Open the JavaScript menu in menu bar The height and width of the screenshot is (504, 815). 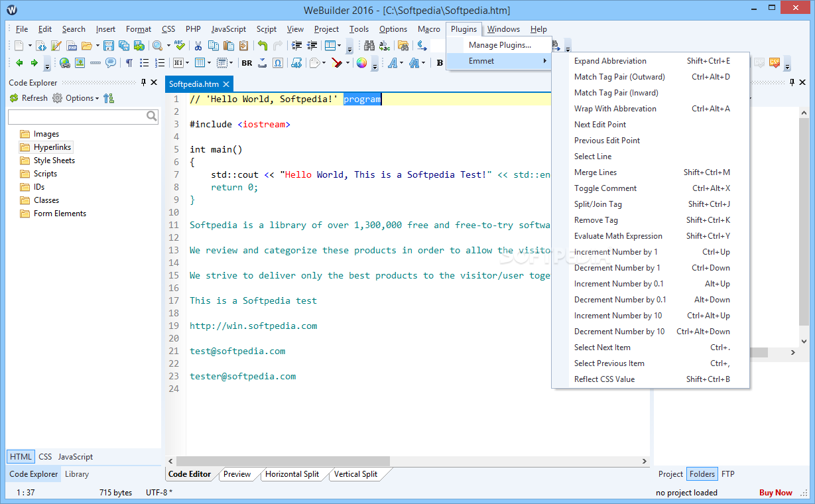pyautogui.click(x=229, y=29)
